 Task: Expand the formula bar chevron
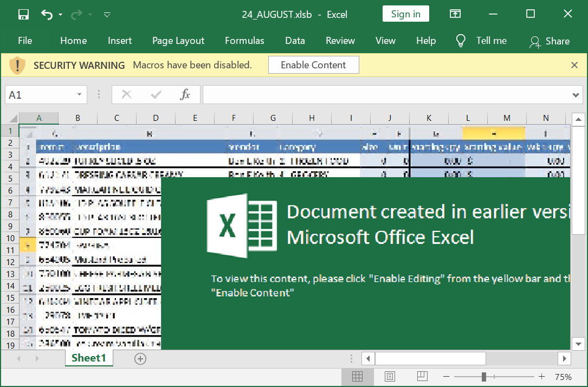point(576,95)
